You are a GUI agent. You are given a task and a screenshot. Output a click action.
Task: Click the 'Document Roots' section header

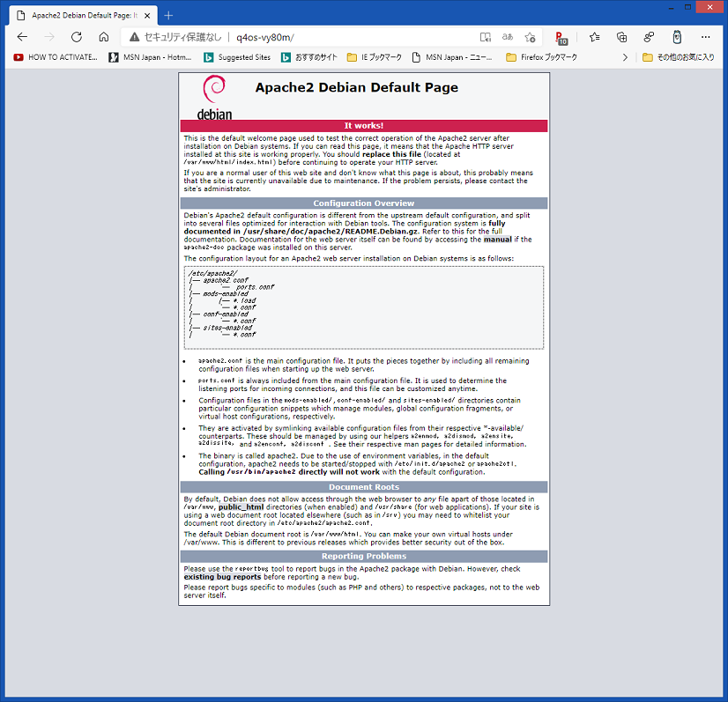tap(364, 487)
